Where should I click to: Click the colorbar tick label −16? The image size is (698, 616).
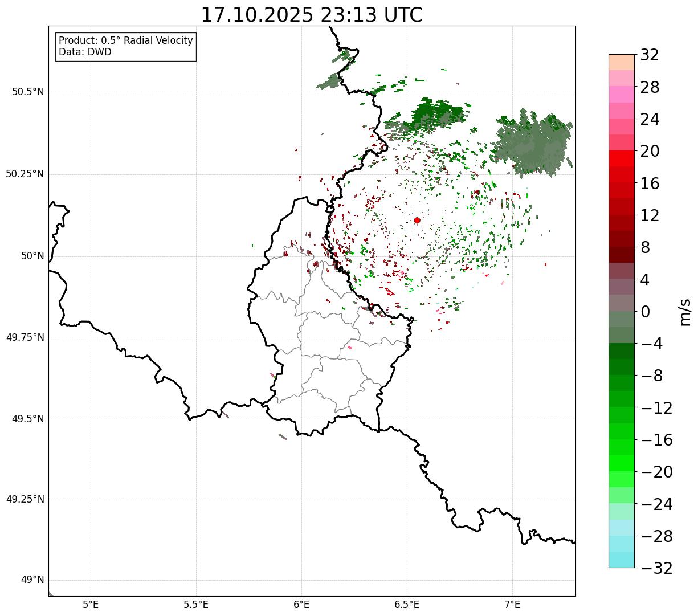click(656, 440)
